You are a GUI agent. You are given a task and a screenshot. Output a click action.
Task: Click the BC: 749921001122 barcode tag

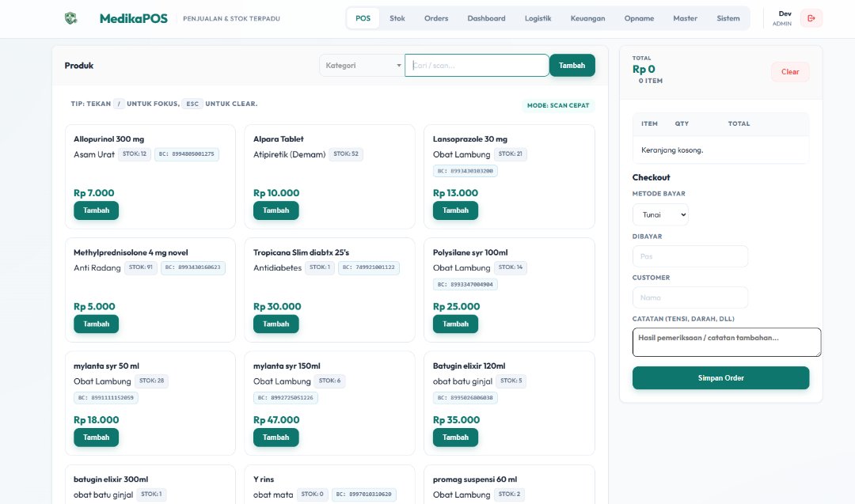tap(369, 267)
